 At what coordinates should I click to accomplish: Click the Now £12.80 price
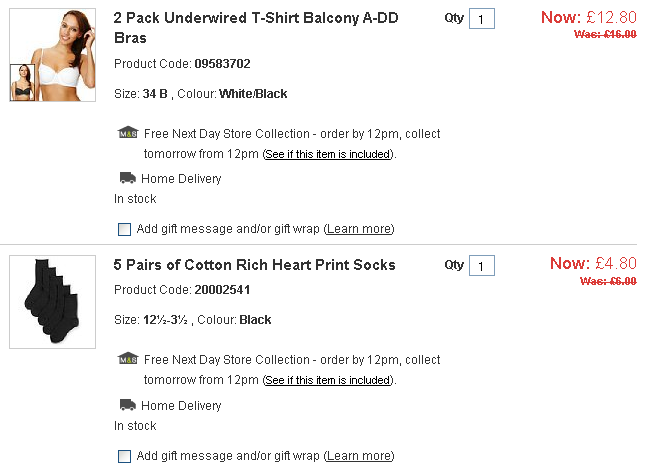pyautogui.click(x=588, y=17)
